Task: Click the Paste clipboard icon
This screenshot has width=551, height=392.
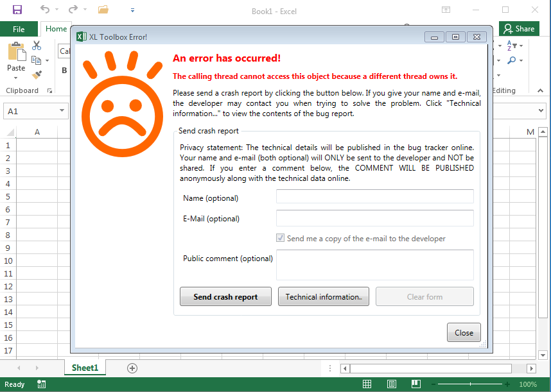Action: (x=17, y=51)
